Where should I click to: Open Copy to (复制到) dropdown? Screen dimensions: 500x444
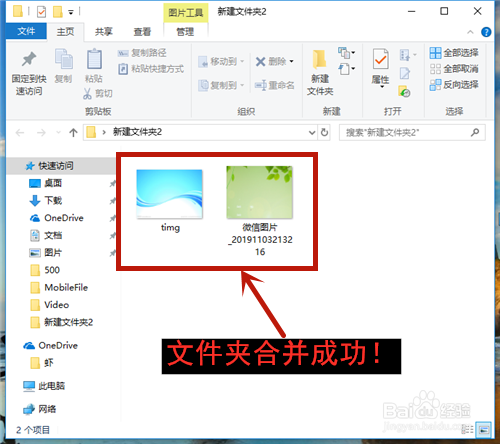(221, 85)
